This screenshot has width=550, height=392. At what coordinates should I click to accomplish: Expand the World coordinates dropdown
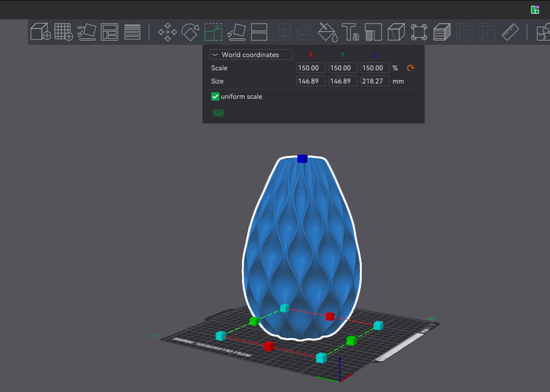point(251,55)
